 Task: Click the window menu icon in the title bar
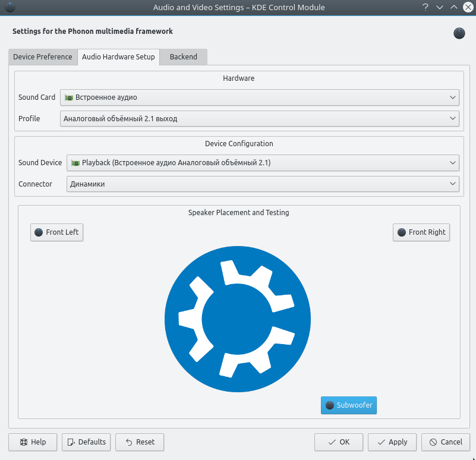(x=10, y=7)
